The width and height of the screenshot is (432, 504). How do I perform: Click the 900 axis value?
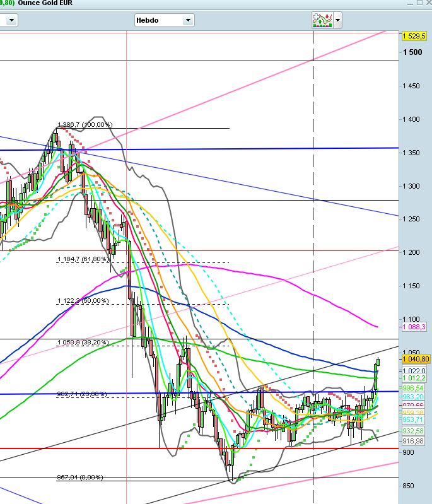click(409, 452)
